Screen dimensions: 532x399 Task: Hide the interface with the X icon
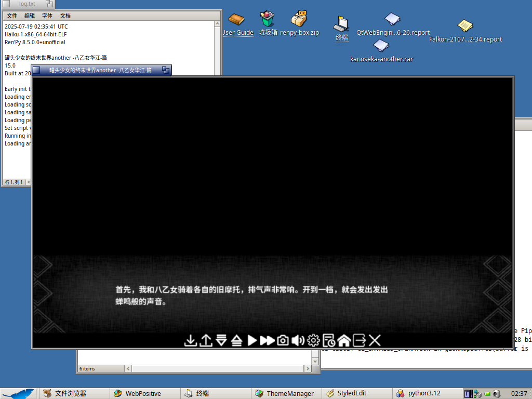pos(375,340)
